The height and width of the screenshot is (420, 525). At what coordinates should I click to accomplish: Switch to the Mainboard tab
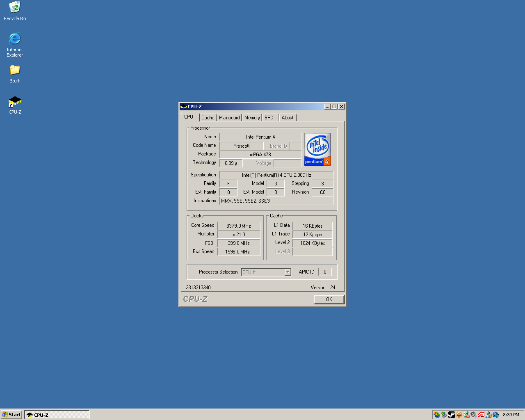pyautogui.click(x=229, y=118)
